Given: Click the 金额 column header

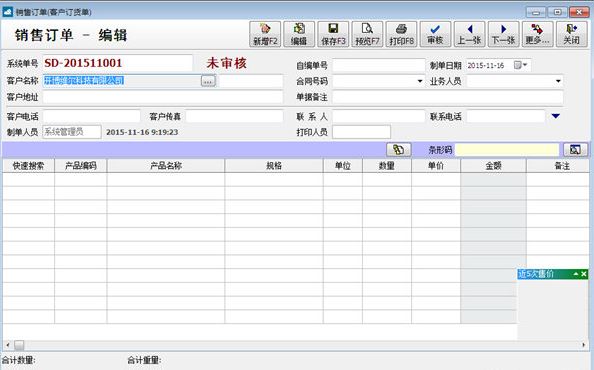Looking at the screenshot, I should (493, 166).
